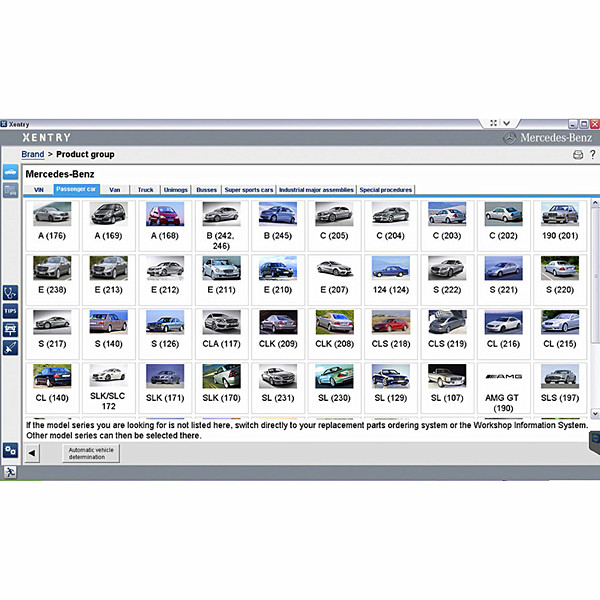Screen dimensions: 600x600
Task: Pick the E (207) model
Action: pyautogui.click(x=334, y=280)
